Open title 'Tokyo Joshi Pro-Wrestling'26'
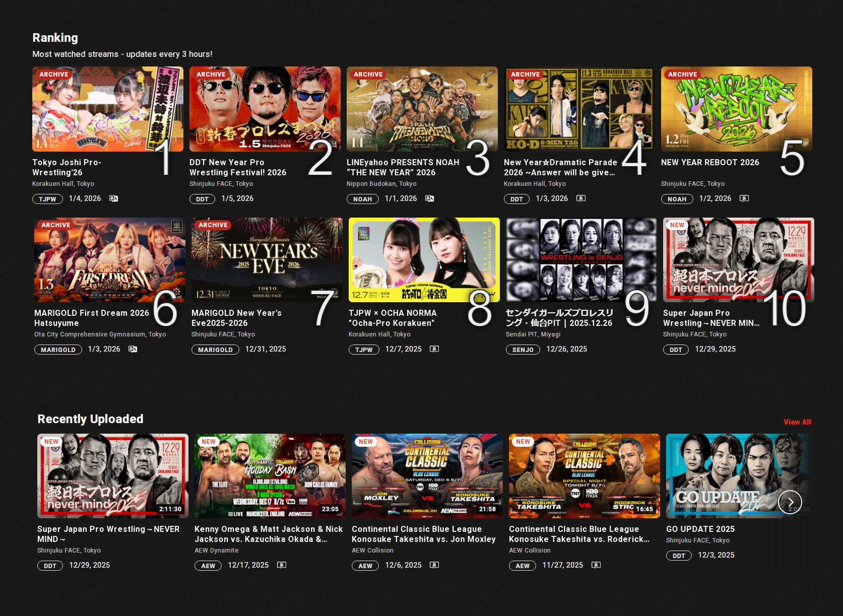The width and height of the screenshot is (843, 616). point(67,167)
